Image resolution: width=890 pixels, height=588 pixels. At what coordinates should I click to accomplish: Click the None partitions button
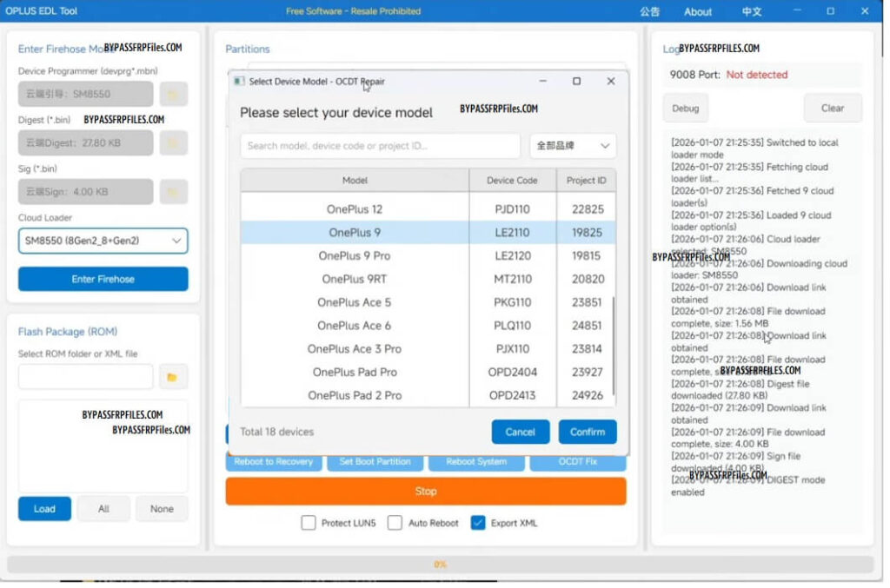point(162,509)
